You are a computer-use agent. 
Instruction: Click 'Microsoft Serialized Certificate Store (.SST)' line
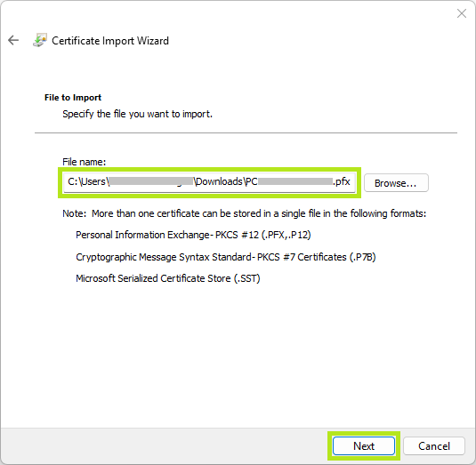point(168,278)
